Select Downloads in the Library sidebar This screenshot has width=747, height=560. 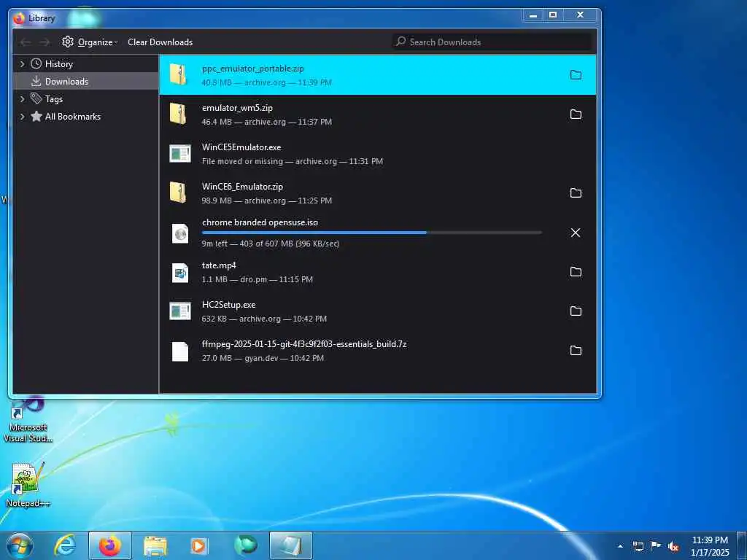click(86, 82)
